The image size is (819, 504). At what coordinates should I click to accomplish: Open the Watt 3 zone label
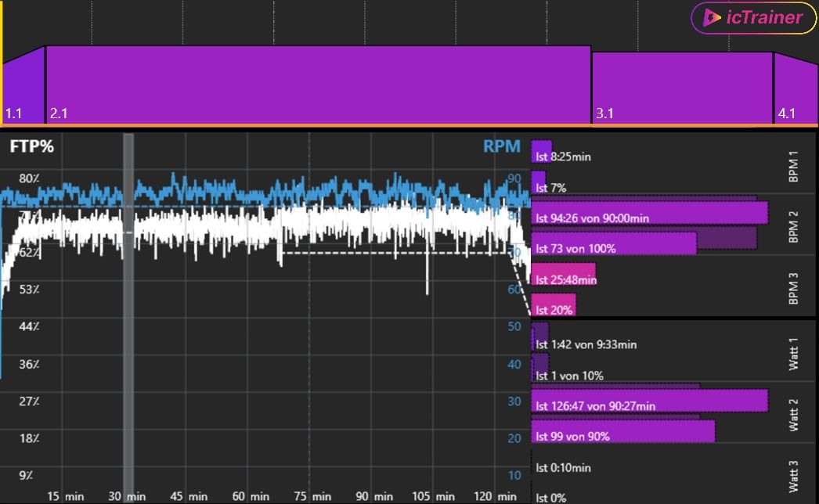793,477
